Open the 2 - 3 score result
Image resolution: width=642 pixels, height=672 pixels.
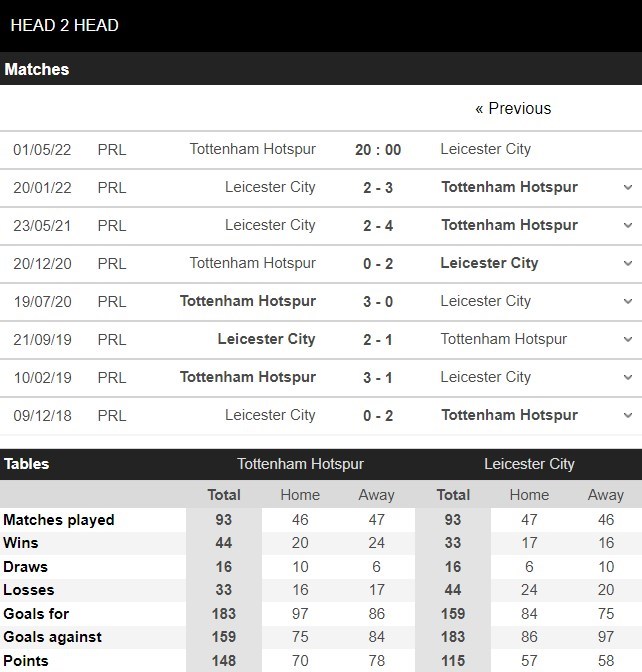tap(378, 187)
